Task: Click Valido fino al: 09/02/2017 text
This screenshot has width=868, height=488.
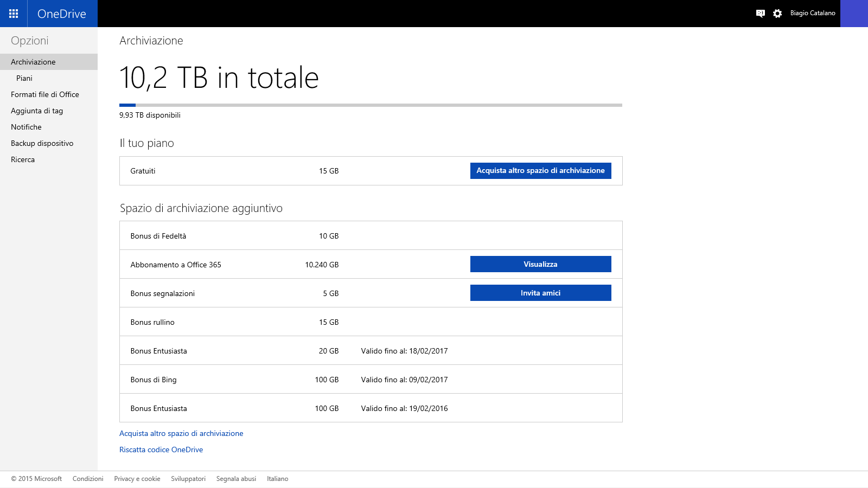Action: pyautogui.click(x=404, y=380)
